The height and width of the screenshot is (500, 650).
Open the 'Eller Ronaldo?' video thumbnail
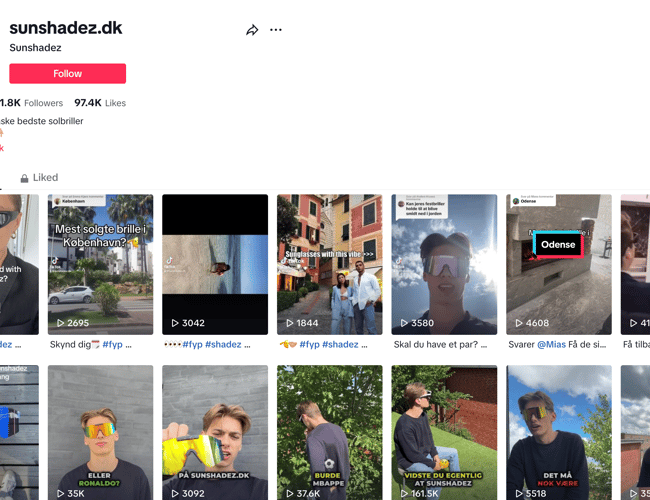100,432
